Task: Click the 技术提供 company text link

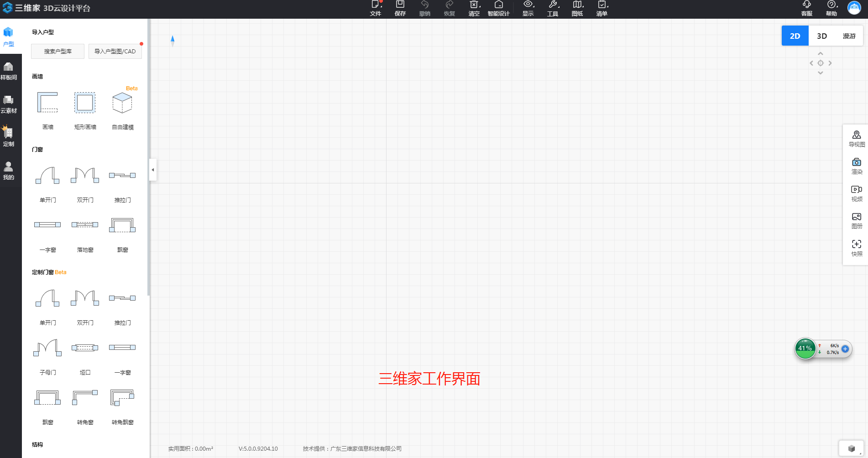Action: 352,449
